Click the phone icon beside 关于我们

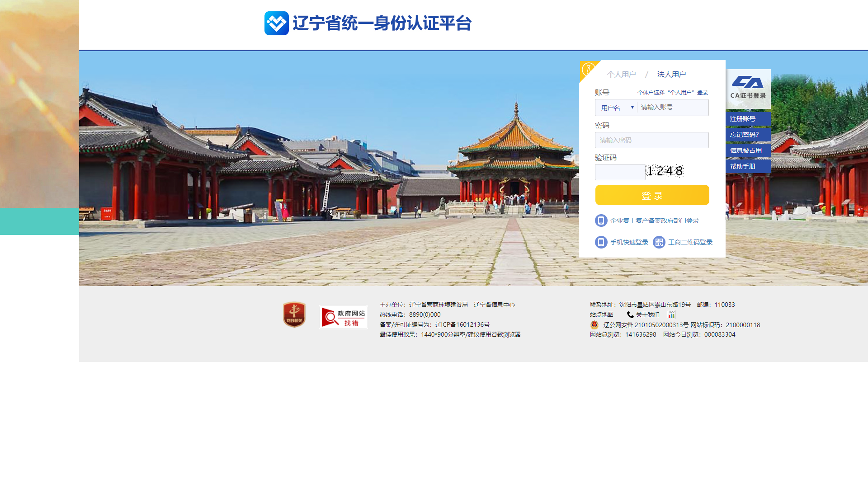(630, 314)
